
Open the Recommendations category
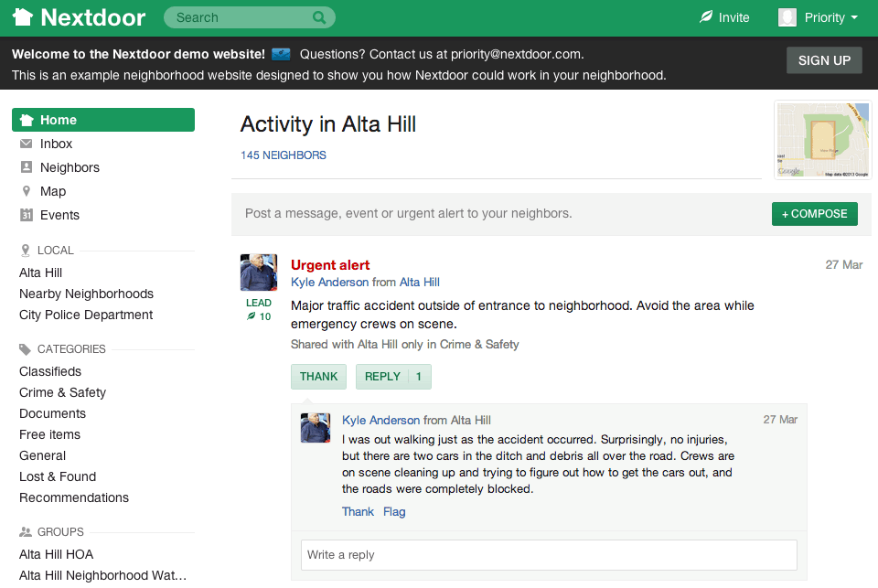click(73, 497)
